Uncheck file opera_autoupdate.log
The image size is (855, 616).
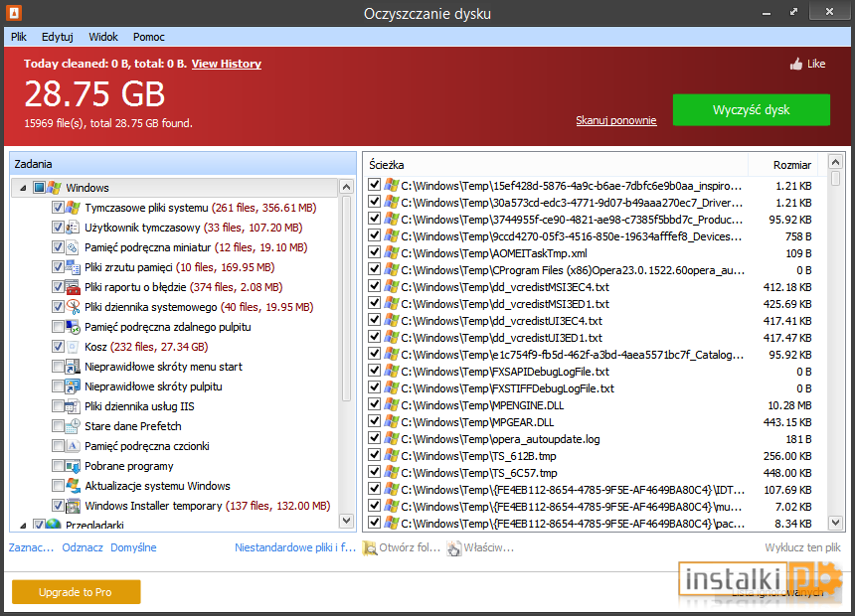point(374,438)
